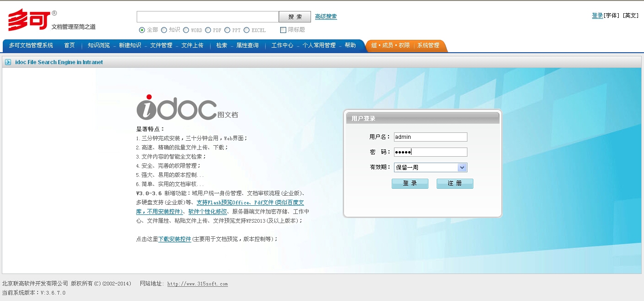Select 新建知识 in the navigation bar
Screen dimensions: 644x301
pos(130,45)
